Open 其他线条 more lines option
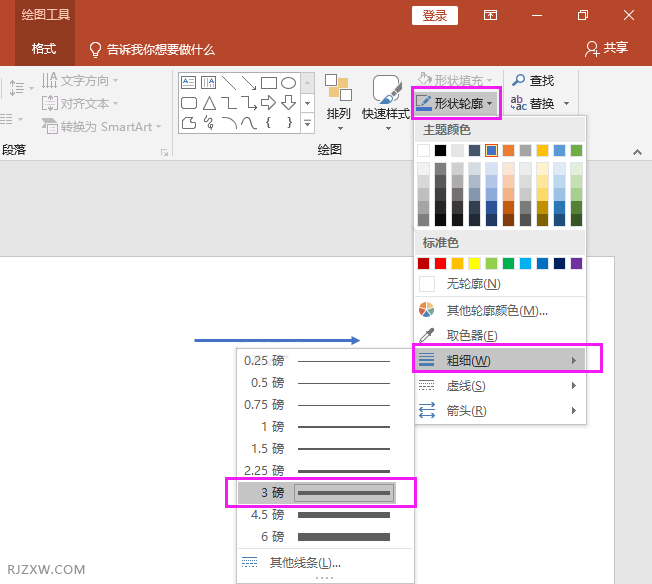 click(305, 563)
